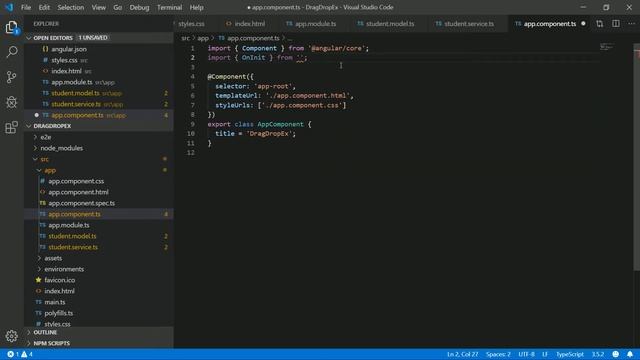Click the code minimap preview
Image resolution: width=640 pixels, height=360 pixels.
click(607, 47)
